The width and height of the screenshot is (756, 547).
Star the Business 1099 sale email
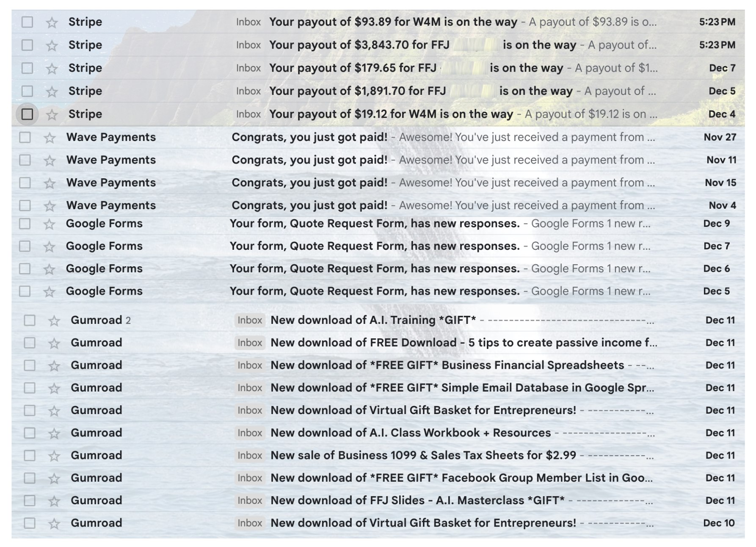(x=54, y=456)
